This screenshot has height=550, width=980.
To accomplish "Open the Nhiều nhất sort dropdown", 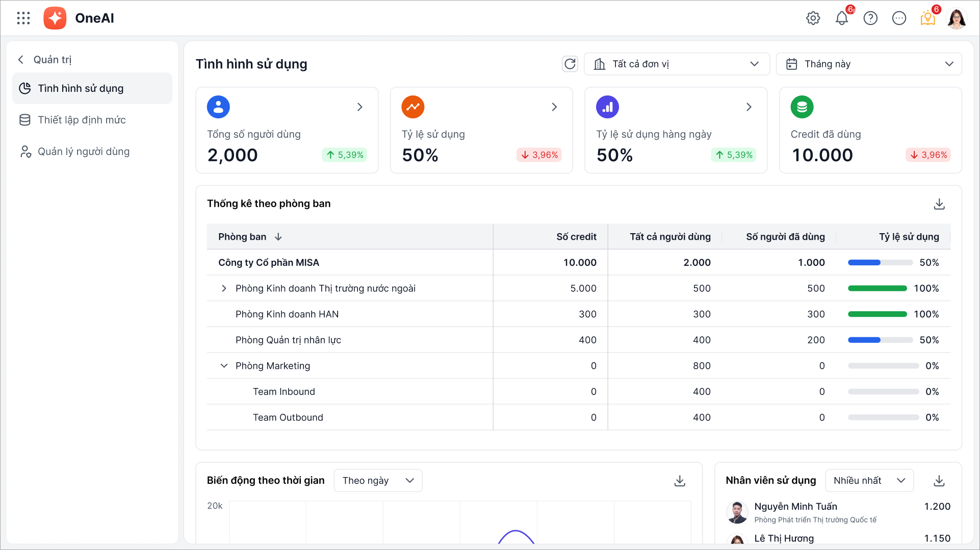I will click(868, 481).
